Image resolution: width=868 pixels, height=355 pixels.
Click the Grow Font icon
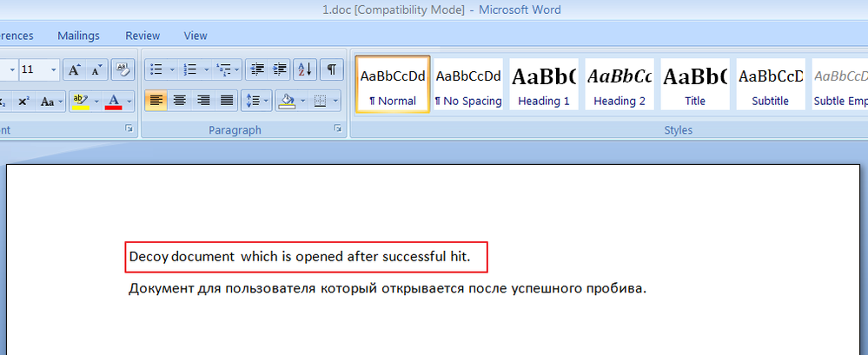[x=75, y=69]
